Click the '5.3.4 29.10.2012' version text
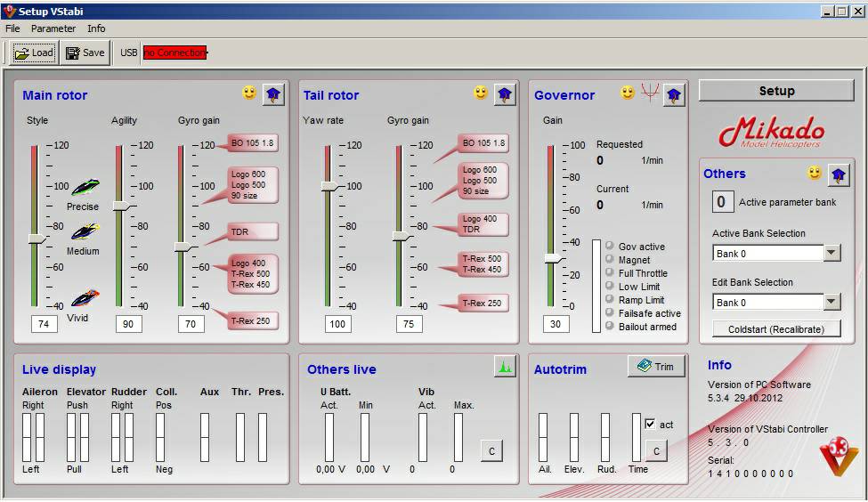868x502 pixels. coord(744,397)
